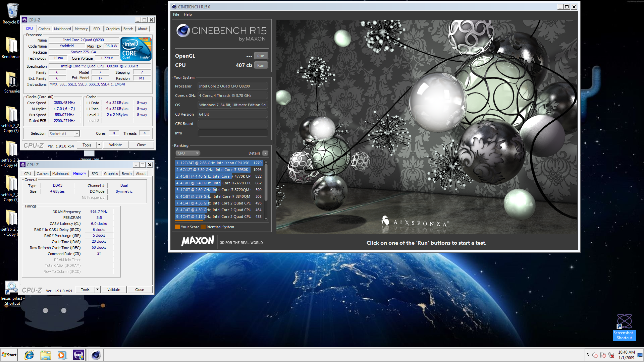
Task: Select ranking row Intel Core i7-3840QM 505
Action: [x=219, y=196]
